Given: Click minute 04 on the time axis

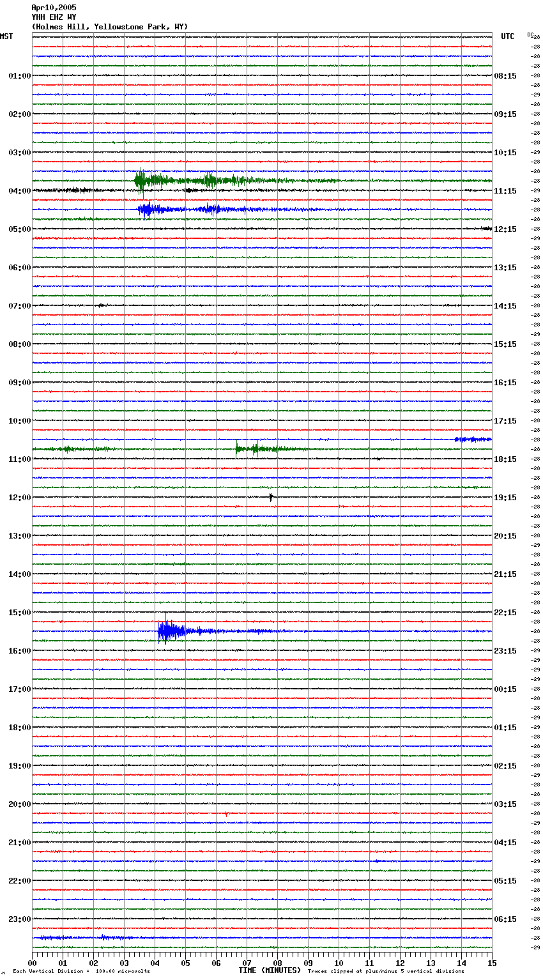Looking at the screenshot, I should pos(155,963).
